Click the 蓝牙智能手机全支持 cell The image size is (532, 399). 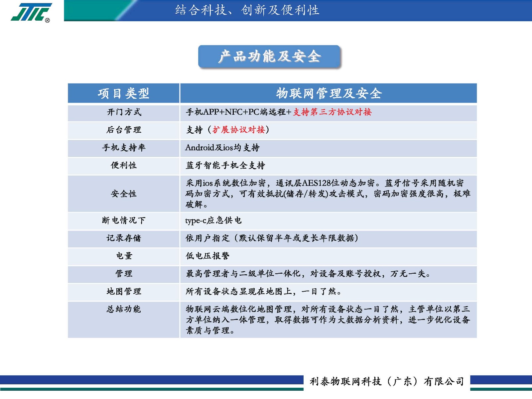pos(225,165)
